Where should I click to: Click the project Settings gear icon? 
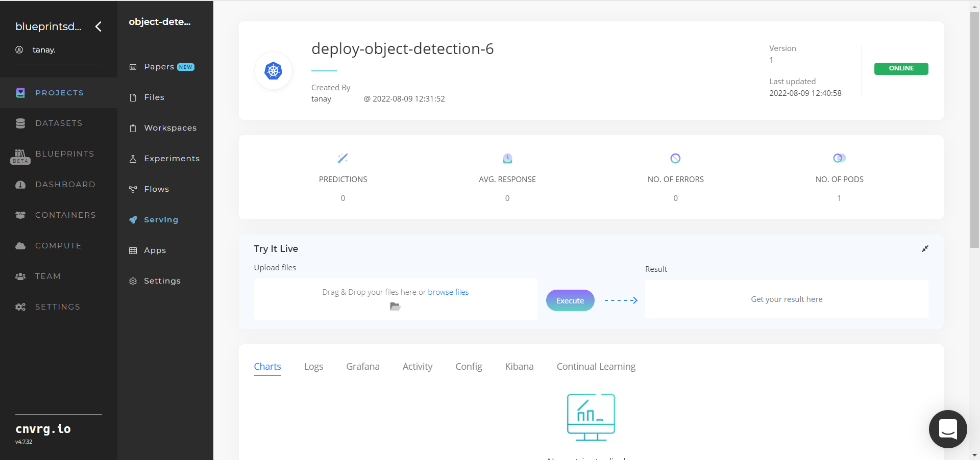(133, 281)
